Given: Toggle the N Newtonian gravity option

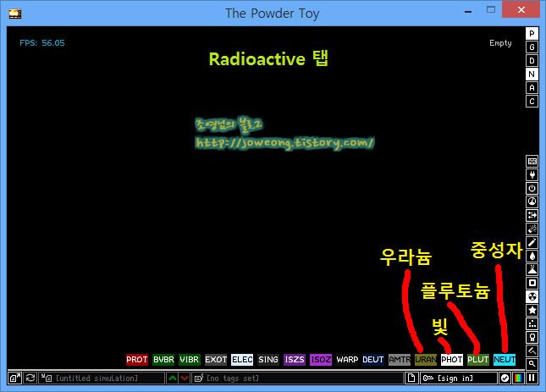Looking at the screenshot, I should [x=532, y=75].
